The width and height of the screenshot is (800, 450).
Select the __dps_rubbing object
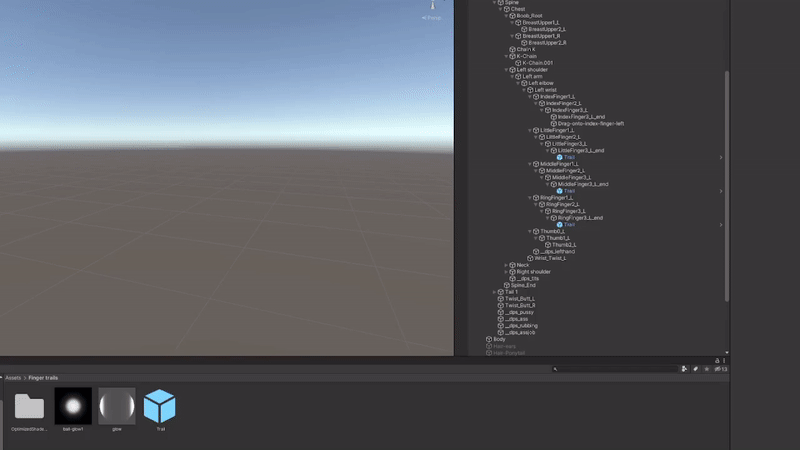click(x=521, y=326)
